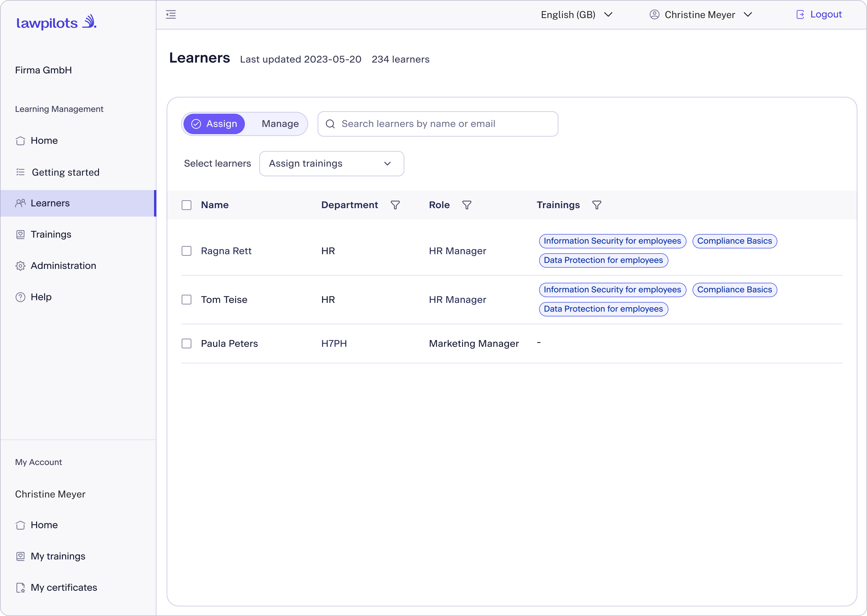This screenshot has height=616, width=867.
Task: Click Ragna Rett's Data Protection for employees tag
Action: [603, 260]
